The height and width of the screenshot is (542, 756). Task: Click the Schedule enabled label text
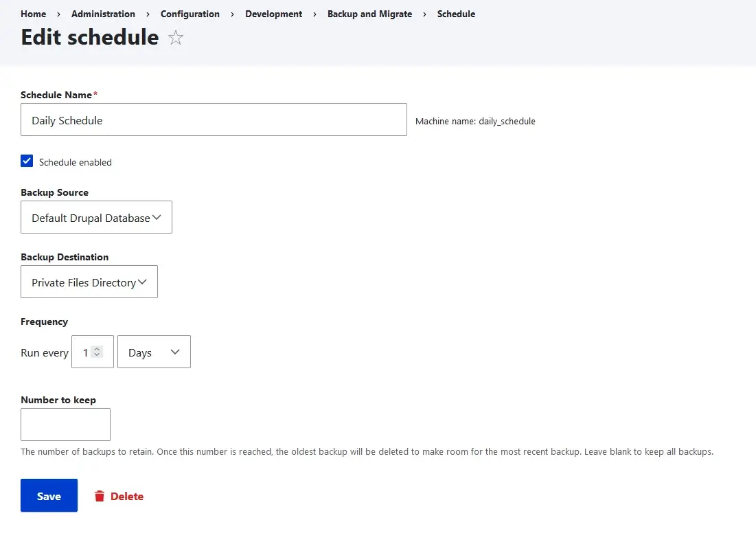coord(75,162)
